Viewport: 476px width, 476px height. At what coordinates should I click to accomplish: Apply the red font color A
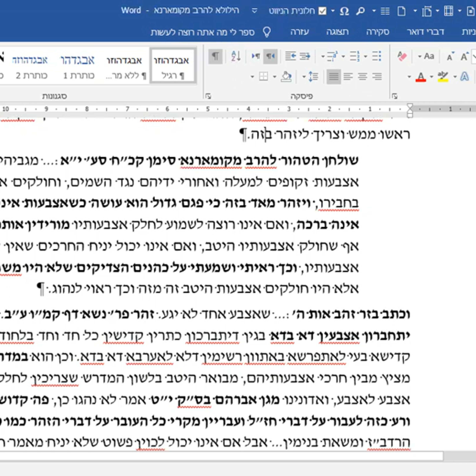coord(421,77)
